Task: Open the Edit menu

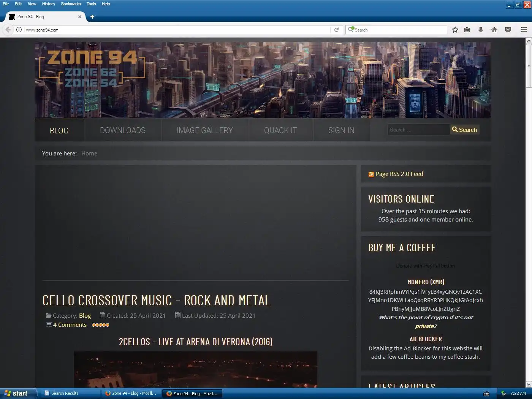Action: click(x=18, y=4)
